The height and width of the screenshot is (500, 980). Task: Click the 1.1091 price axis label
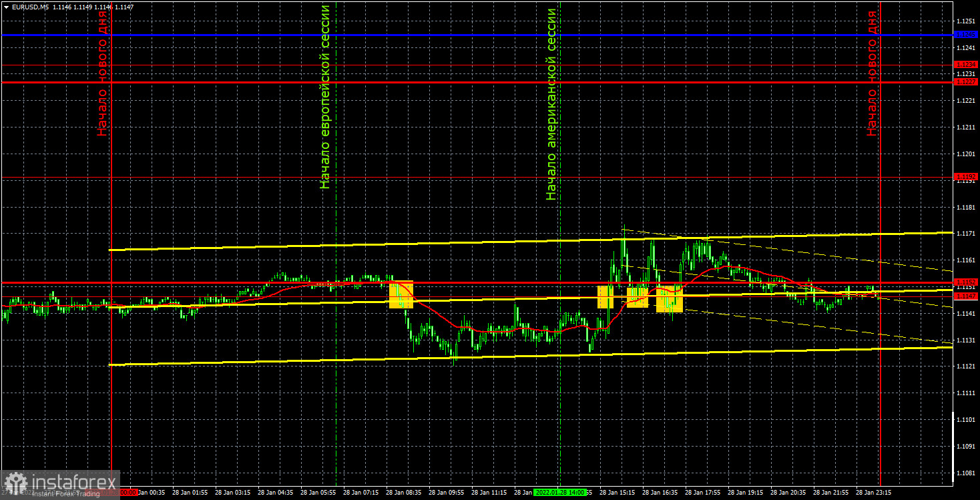point(966,446)
